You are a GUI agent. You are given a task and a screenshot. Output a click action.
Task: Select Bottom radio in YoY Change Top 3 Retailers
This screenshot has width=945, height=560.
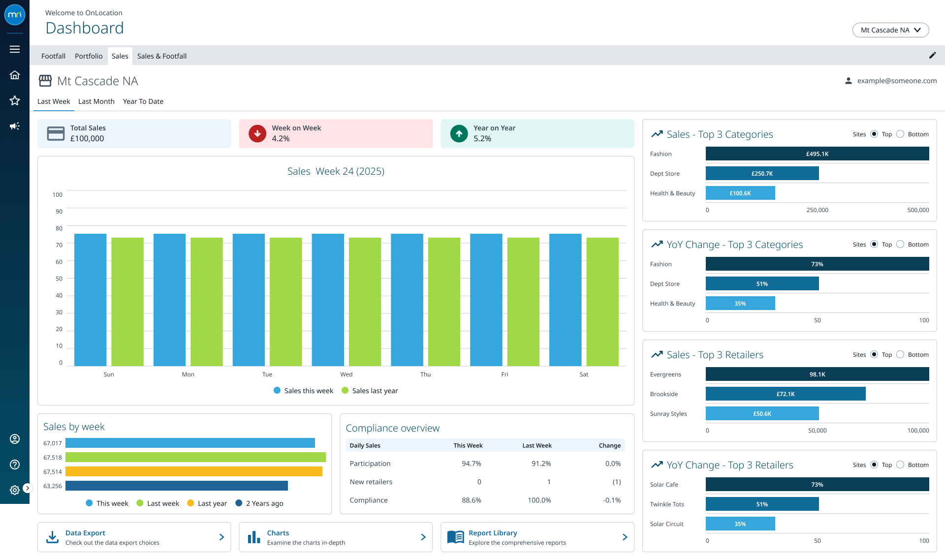(900, 465)
